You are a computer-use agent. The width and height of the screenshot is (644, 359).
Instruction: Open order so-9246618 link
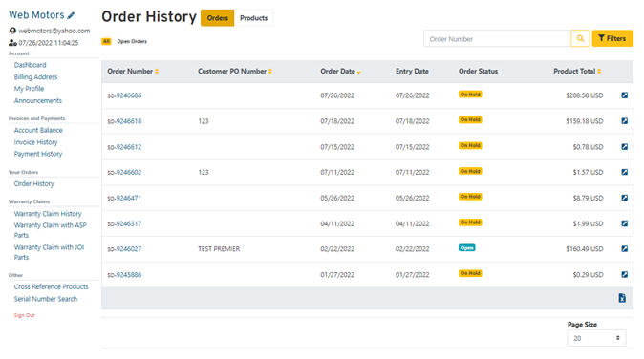pyautogui.click(x=124, y=121)
